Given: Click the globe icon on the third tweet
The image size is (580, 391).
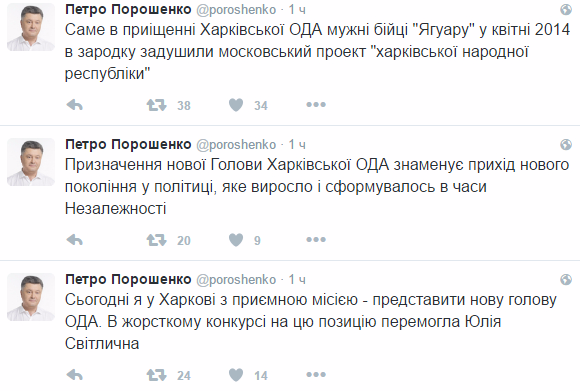Looking at the screenshot, I should 566,279.
